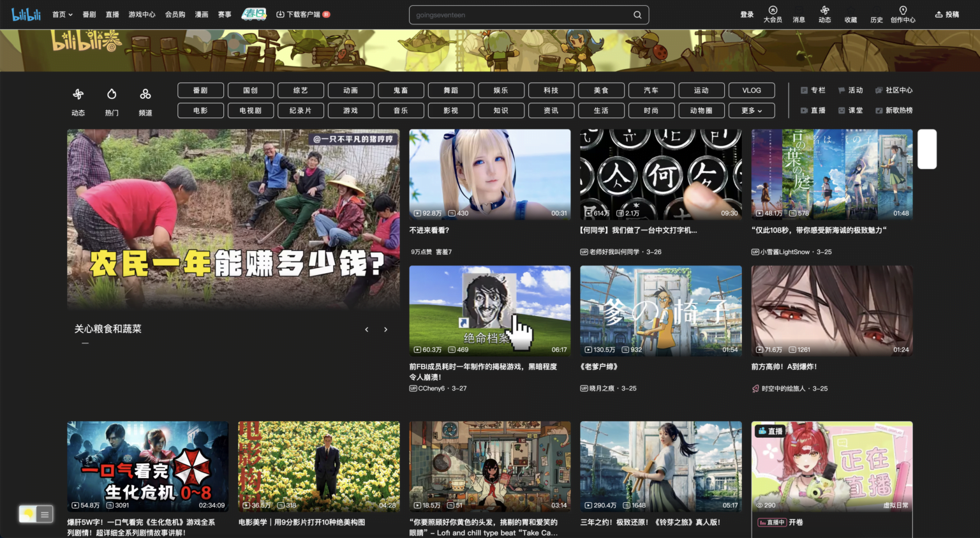
Task: Select 赛事 in the top navigation
Action: [x=224, y=14]
